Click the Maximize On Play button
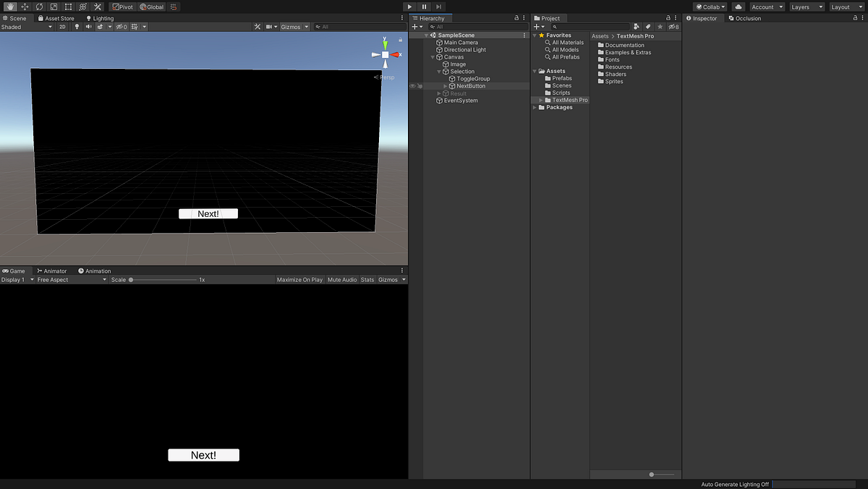The width and height of the screenshot is (868, 489). 299,279
